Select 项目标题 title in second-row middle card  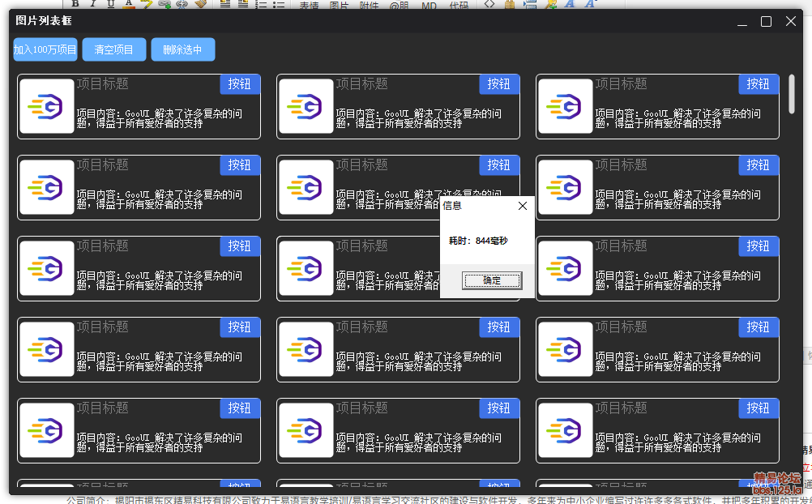point(362,164)
